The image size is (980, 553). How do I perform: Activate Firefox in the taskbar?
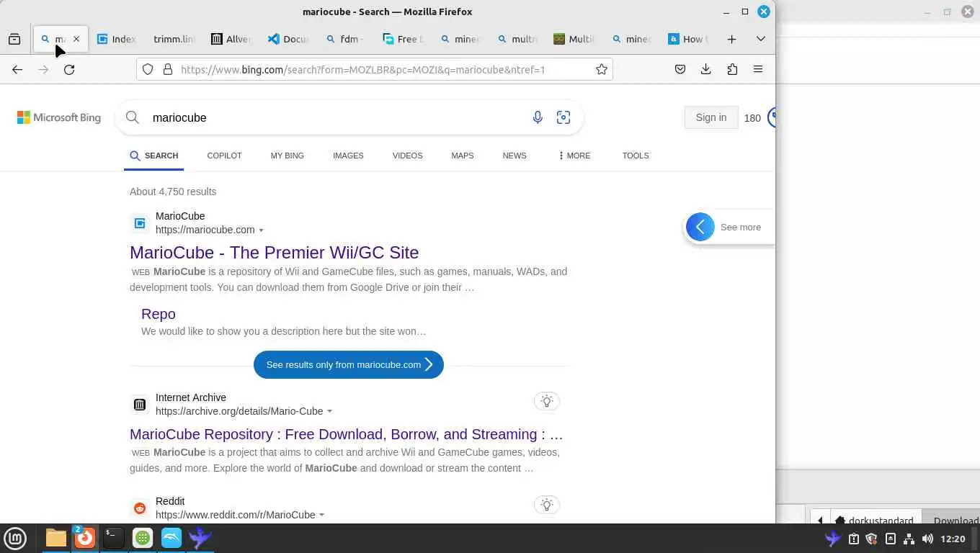[x=85, y=538]
